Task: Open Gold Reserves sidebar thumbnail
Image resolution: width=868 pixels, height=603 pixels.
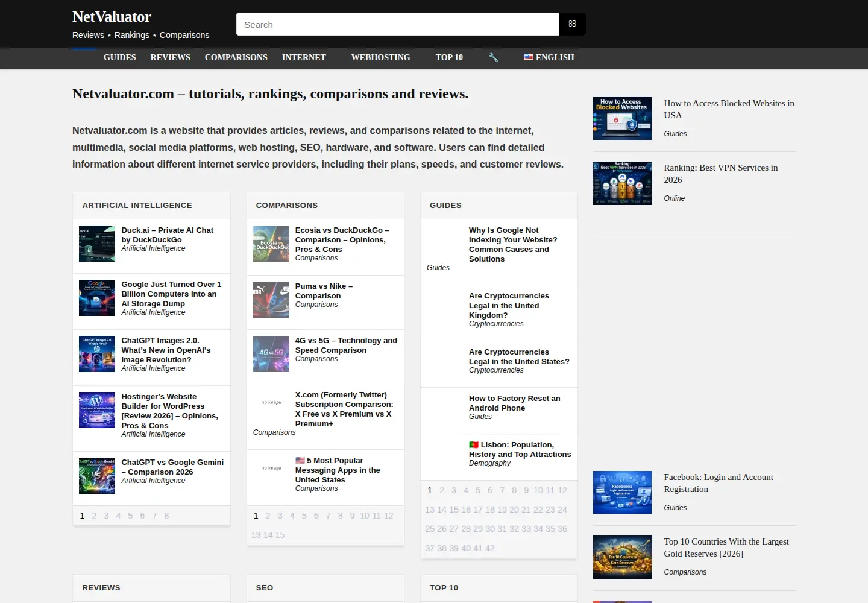Action: [622, 557]
